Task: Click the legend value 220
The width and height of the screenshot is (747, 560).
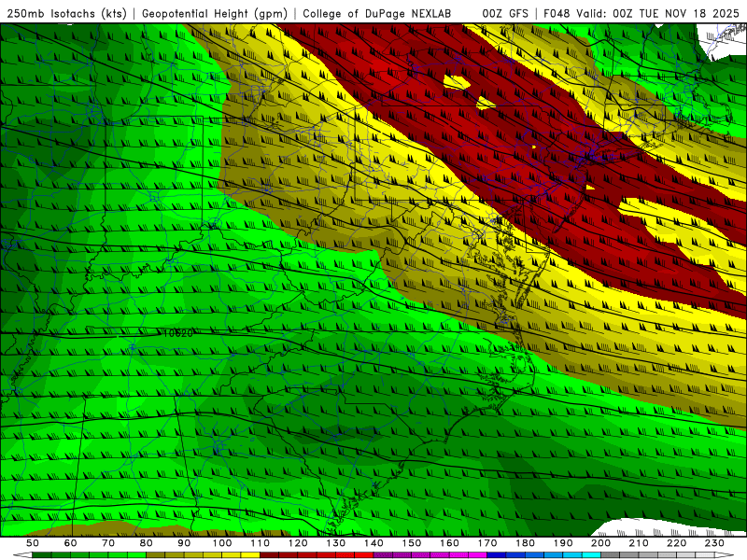Action: pos(676,543)
